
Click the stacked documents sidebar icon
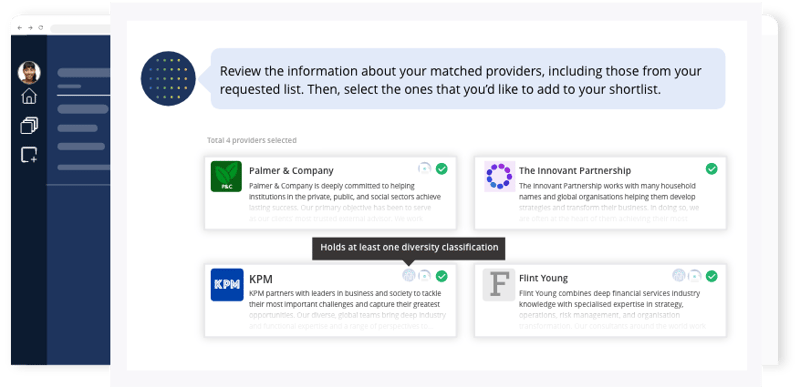click(x=29, y=125)
